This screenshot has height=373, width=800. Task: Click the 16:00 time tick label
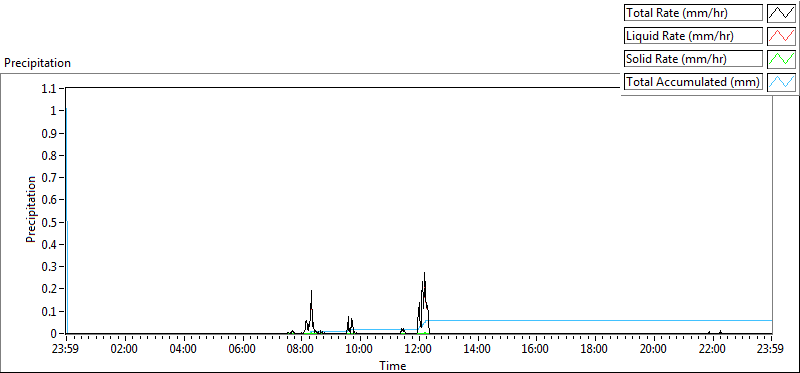[536, 350]
